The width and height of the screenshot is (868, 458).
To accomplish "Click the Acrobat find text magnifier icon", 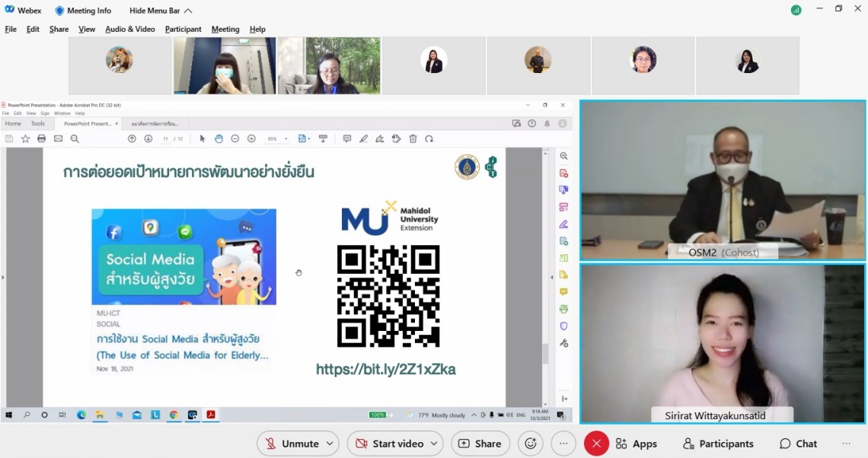I will [x=75, y=138].
